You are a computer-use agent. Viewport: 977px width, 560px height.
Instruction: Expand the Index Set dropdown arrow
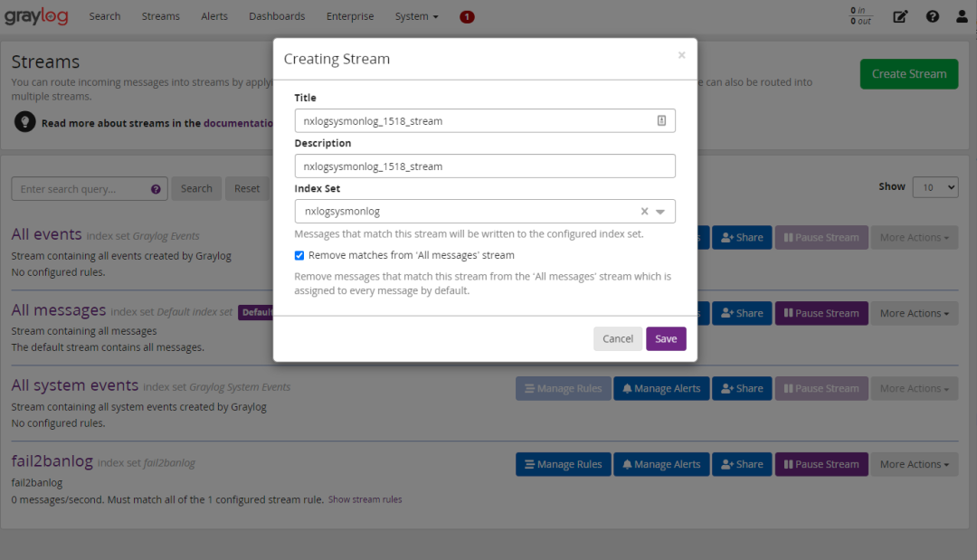coord(660,212)
